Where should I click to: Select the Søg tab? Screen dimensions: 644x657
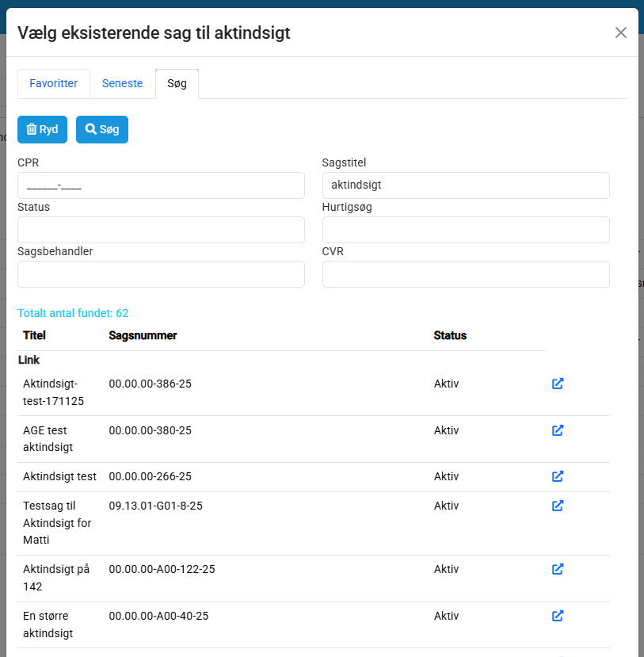point(177,83)
